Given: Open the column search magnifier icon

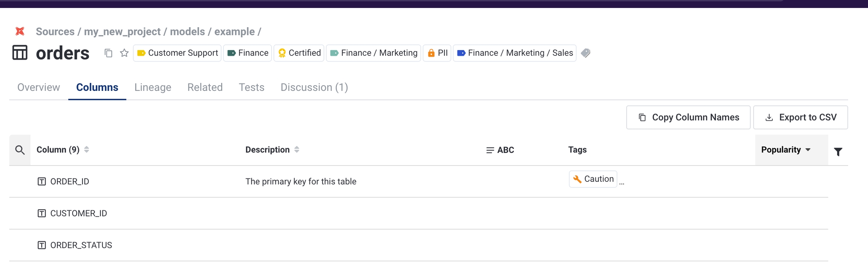Looking at the screenshot, I should coord(20,150).
